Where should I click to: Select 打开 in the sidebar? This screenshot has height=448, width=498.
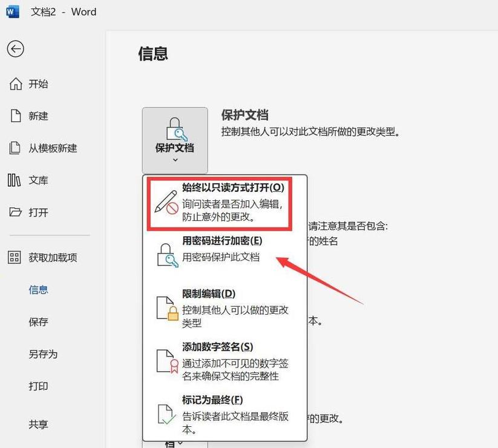click(x=39, y=212)
